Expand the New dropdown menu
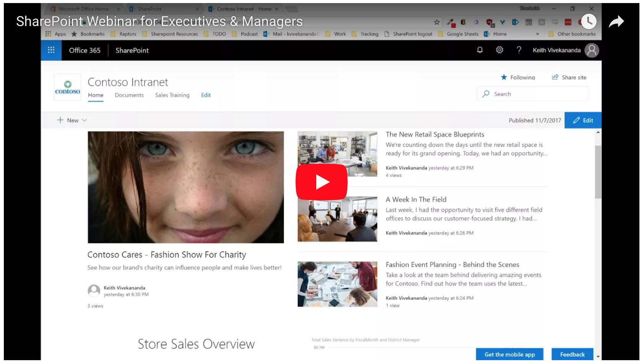This screenshot has height=364, width=644. 72,120
